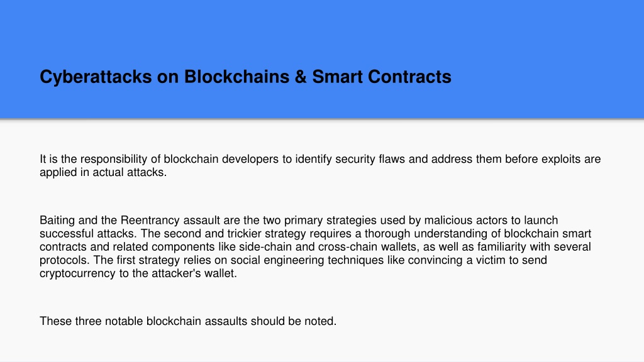This screenshot has height=362, width=644.
Task: Click the word 'Cyberattacks' in the title
Action: point(96,77)
